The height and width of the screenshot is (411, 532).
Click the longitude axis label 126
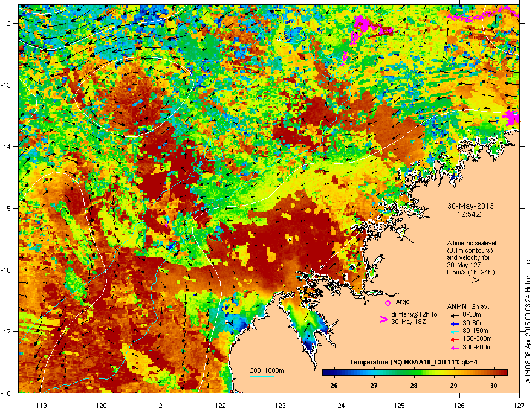(459, 405)
